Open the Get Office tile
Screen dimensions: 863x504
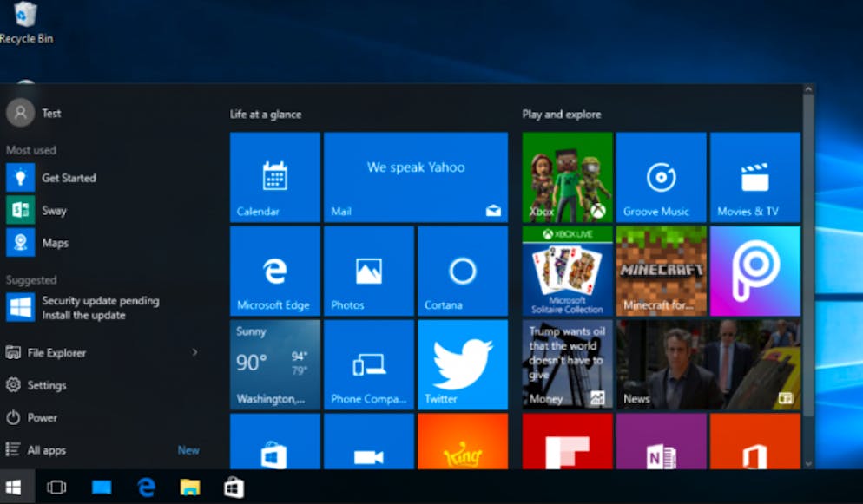coord(755,442)
